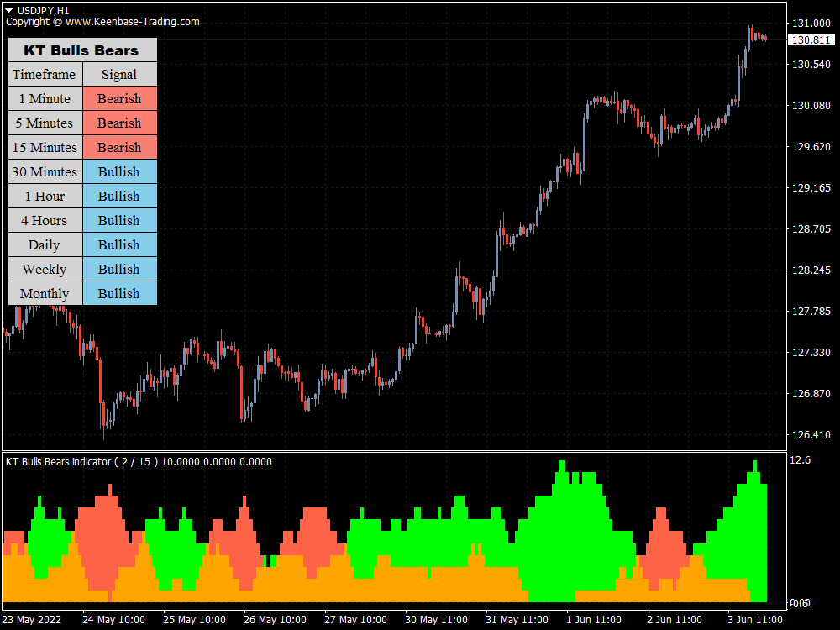Click the 126.870 price axis label
This screenshot has width=840, height=630.
[x=811, y=394]
